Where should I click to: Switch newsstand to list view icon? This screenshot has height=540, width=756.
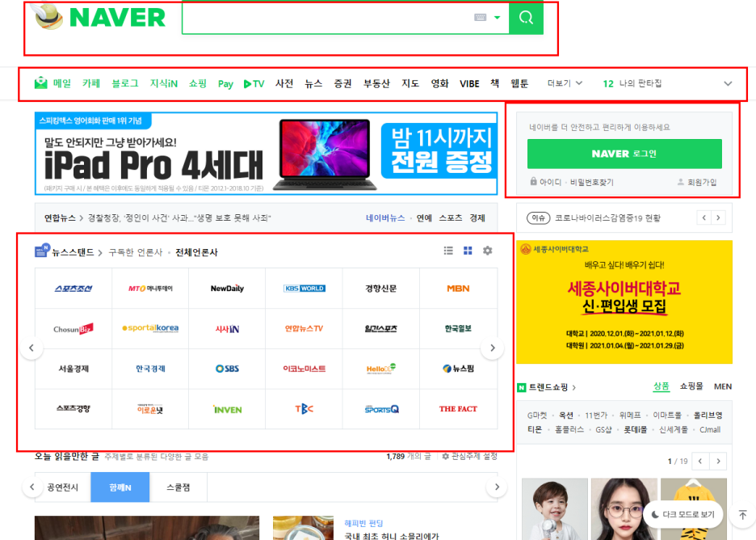coord(448,251)
